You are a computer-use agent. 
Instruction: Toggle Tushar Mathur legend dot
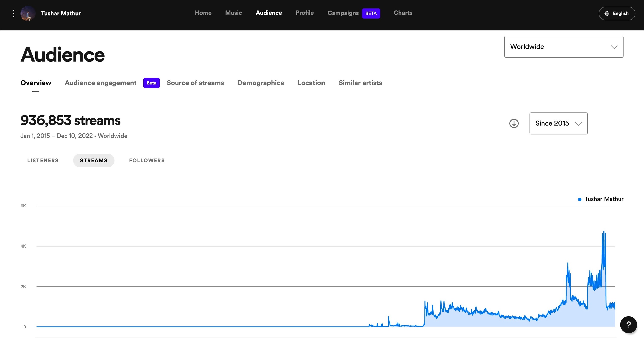(x=580, y=199)
